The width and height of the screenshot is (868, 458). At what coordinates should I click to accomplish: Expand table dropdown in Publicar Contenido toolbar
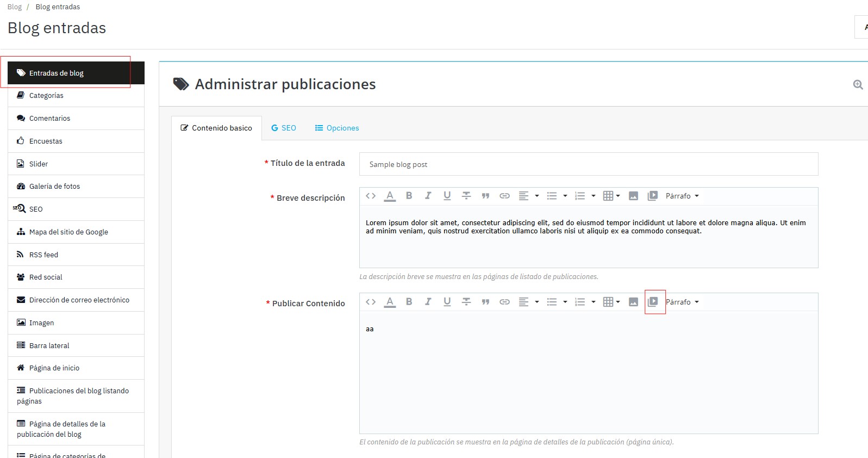(611, 302)
